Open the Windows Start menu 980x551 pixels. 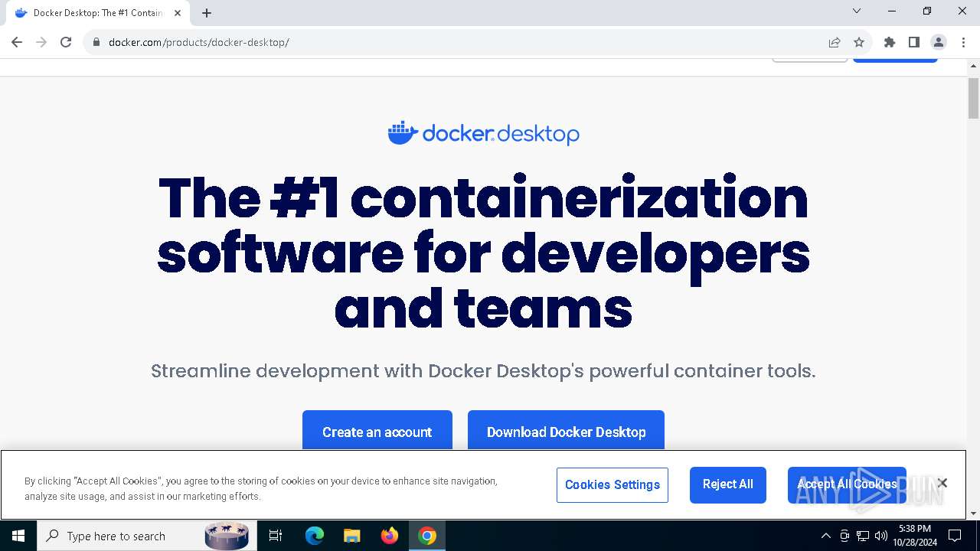pos(18,536)
